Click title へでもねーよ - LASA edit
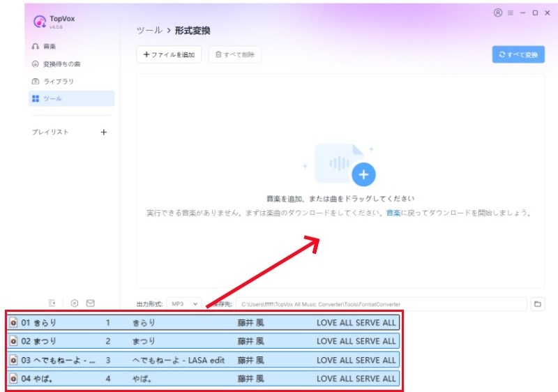The height and width of the screenshot is (392, 558). pyautogui.click(x=179, y=360)
